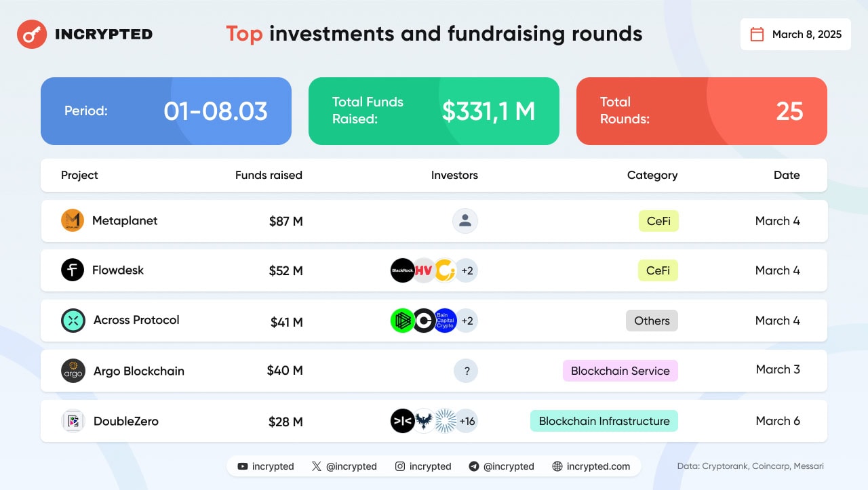
Task: Click the calendar icon beside March 8, 2025
Action: [x=757, y=35]
